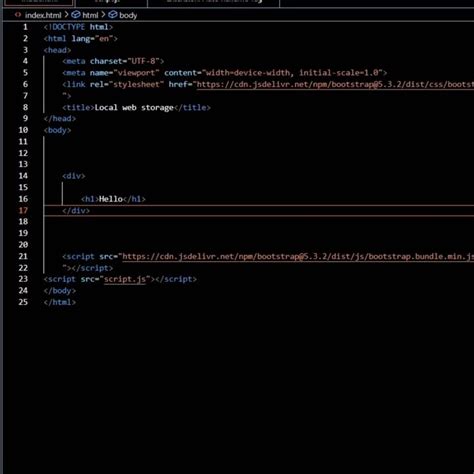Open index.html breadcrumb item
Image resolution: width=474 pixels, height=474 pixels.
(43, 15)
